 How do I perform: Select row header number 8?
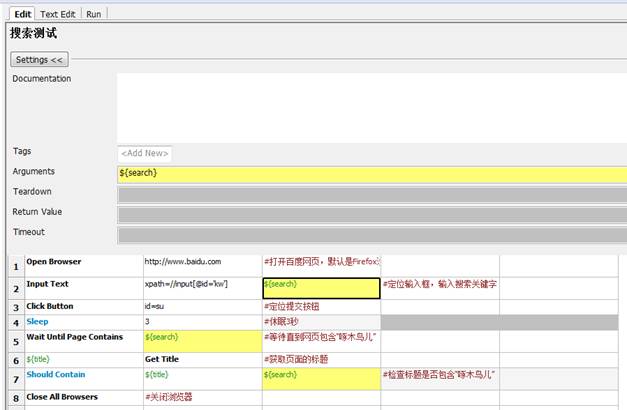pyautogui.click(x=16, y=398)
